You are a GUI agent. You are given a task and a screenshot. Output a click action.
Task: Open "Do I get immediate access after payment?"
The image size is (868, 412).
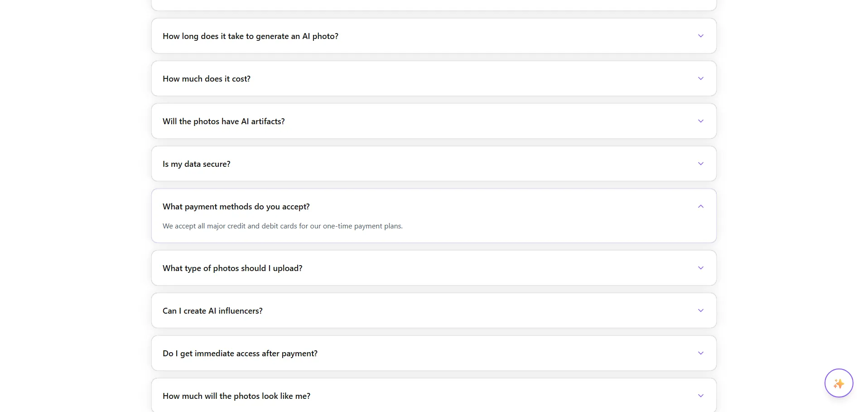click(240, 354)
